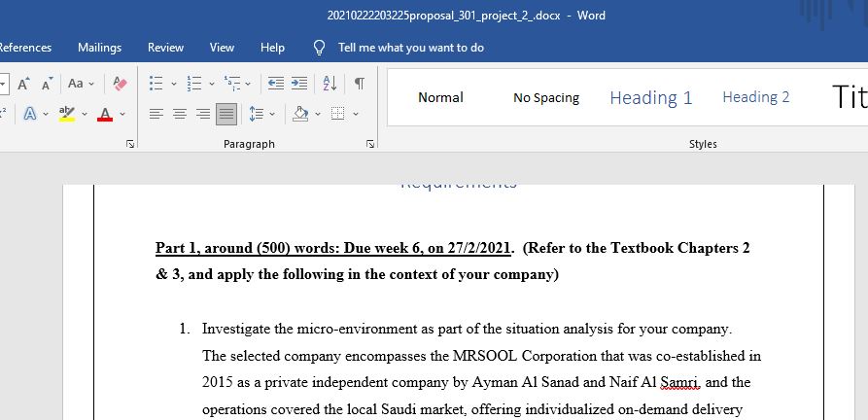The height and width of the screenshot is (420, 868).
Task: Clear all formatting with eraser icon
Action: (x=121, y=84)
